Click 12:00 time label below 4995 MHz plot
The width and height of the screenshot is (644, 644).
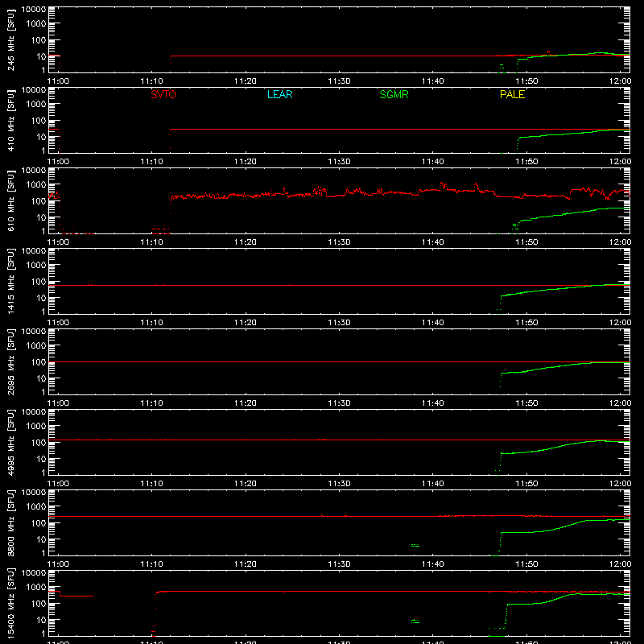(x=620, y=484)
